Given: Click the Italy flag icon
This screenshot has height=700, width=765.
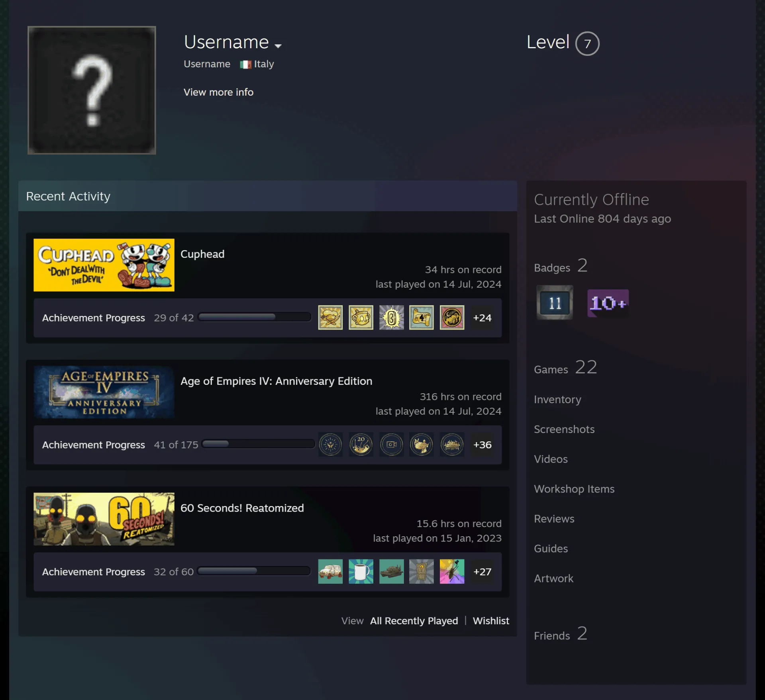Looking at the screenshot, I should coord(245,64).
